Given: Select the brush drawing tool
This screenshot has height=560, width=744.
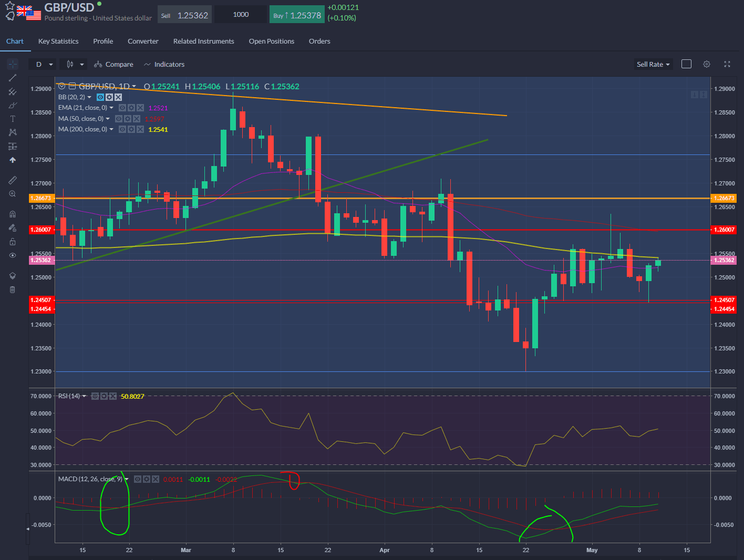Looking at the screenshot, I should [x=13, y=105].
